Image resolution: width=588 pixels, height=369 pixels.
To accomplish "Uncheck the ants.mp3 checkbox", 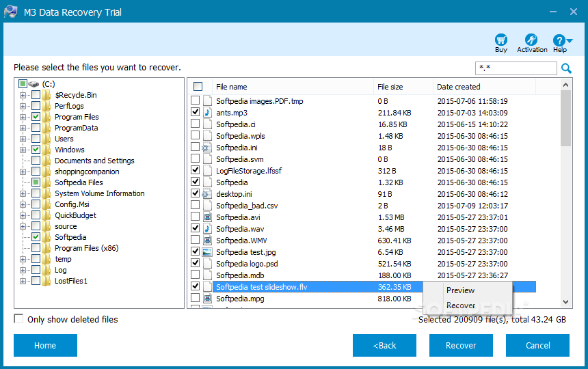I will click(195, 111).
